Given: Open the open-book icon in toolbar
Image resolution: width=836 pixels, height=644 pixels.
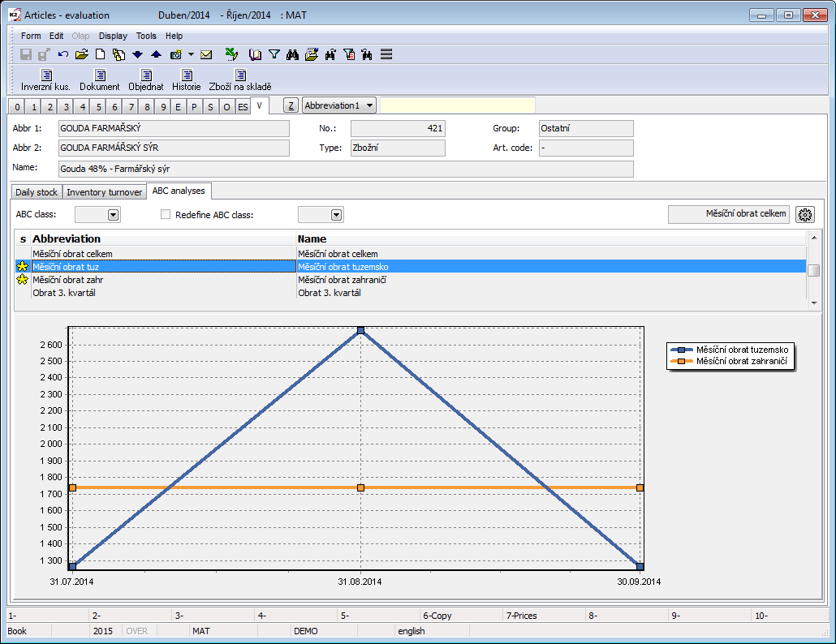Looking at the screenshot, I should (x=256, y=54).
